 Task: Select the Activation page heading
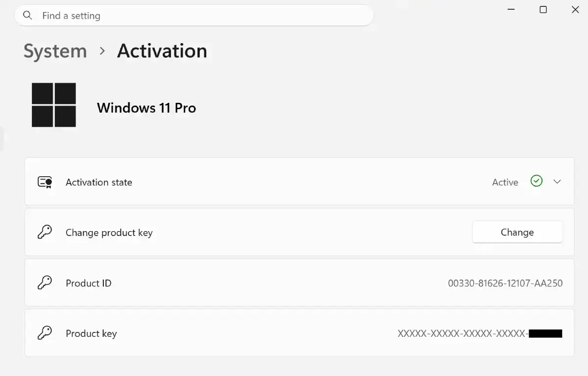pyautogui.click(x=162, y=51)
